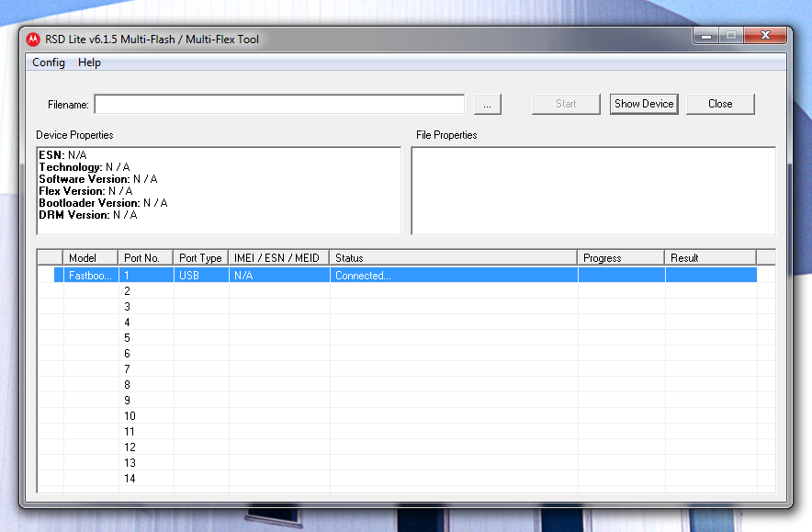Select port number 14 row
The height and width of the screenshot is (532, 812).
[405, 478]
